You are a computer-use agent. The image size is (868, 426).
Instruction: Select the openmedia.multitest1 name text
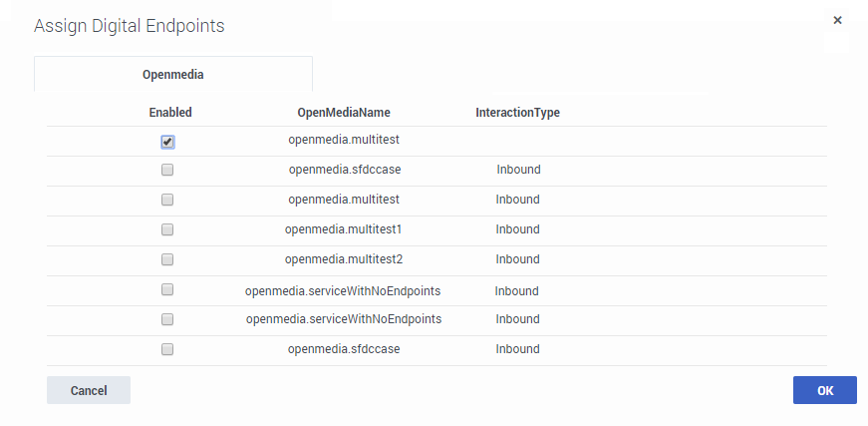point(344,229)
